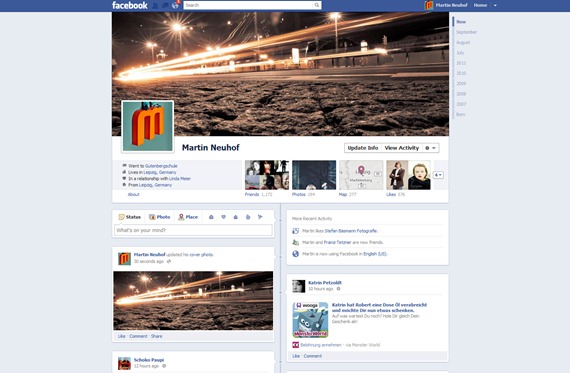The width and height of the screenshot is (570, 373).
Task: Click the Monster World game thumbnail
Action: [x=310, y=320]
